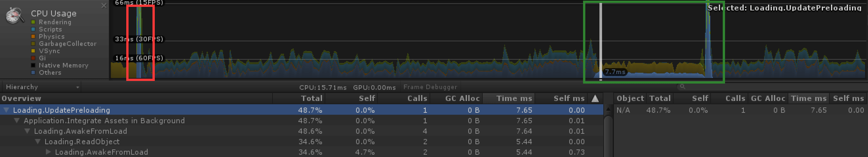This screenshot has height=157, width=868.
Task: Click the N/A object row
Action: (740, 110)
